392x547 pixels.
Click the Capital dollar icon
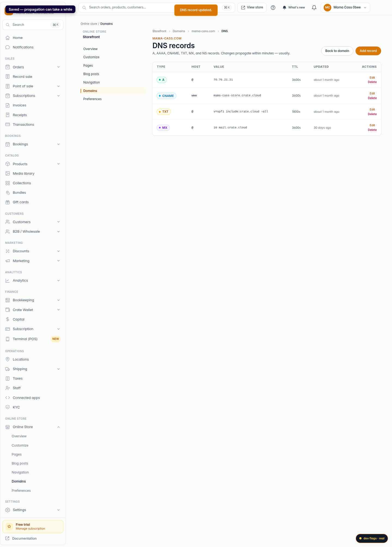pos(8,319)
